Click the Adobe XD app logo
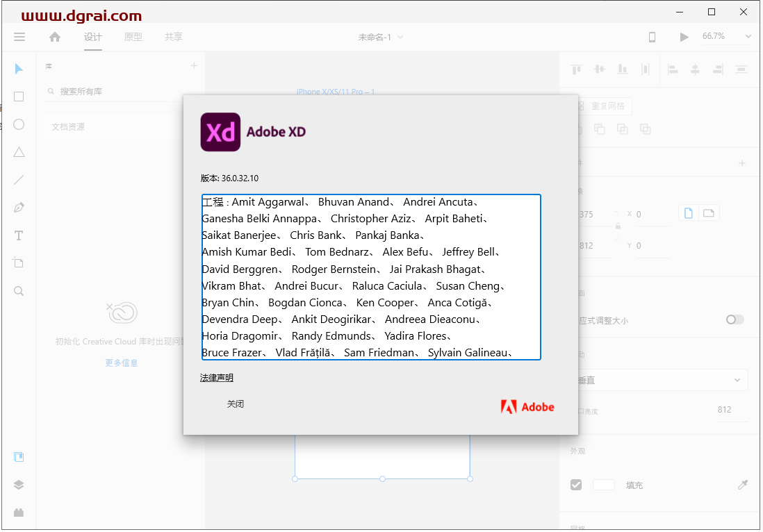The height and width of the screenshot is (532, 763). point(220,132)
